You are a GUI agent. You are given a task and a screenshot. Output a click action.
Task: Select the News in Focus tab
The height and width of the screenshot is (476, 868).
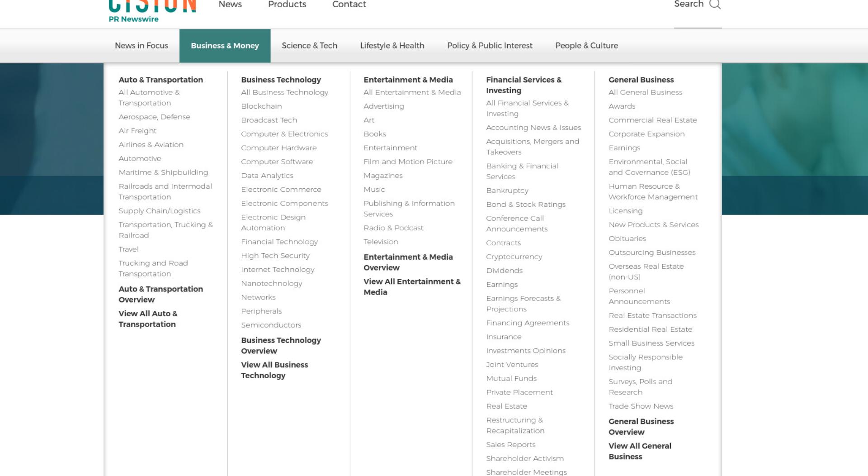pyautogui.click(x=142, y=46)
